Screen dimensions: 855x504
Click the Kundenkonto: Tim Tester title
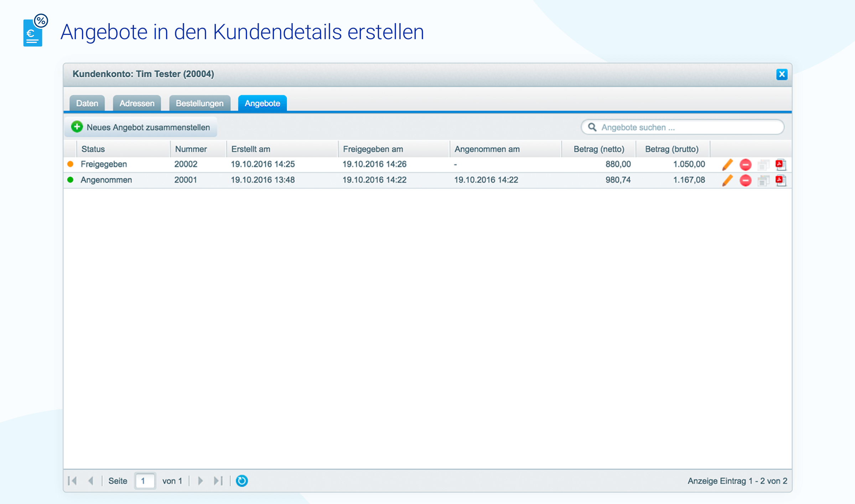tap(143, 74)
